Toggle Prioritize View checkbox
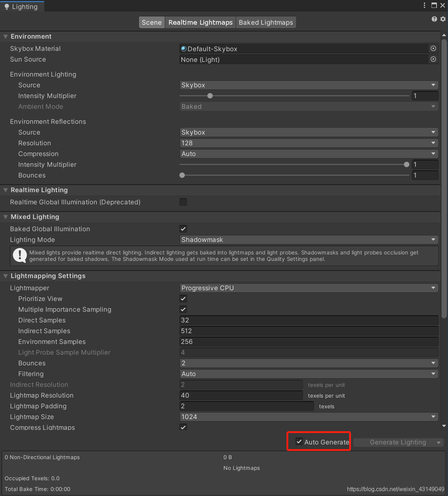The width and height of the screenshot is (448, 496). point(183,299)
